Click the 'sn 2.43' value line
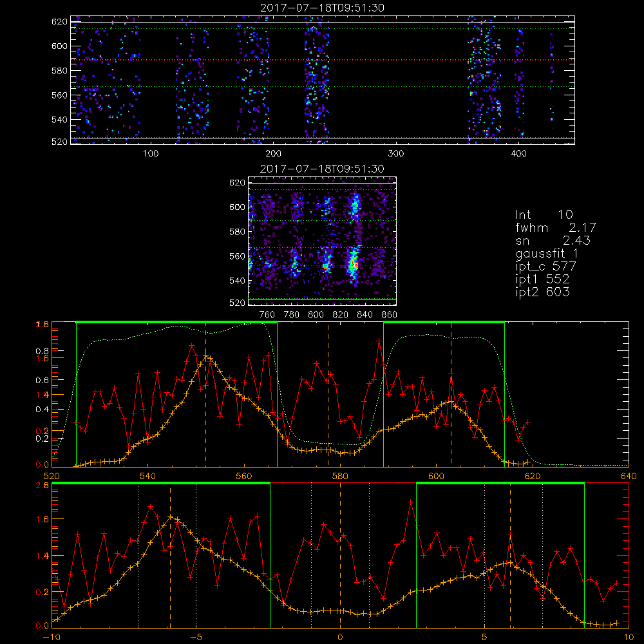 click(553, 240)
